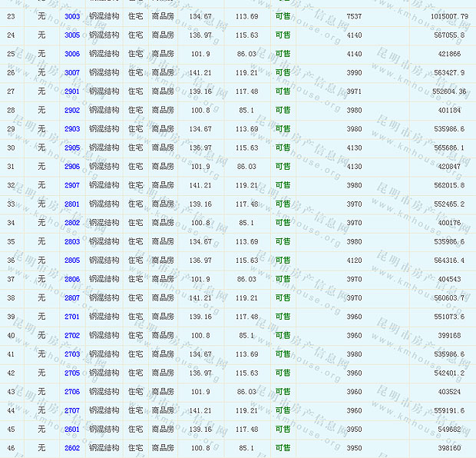Click room number 3006

tap(72, 54)
